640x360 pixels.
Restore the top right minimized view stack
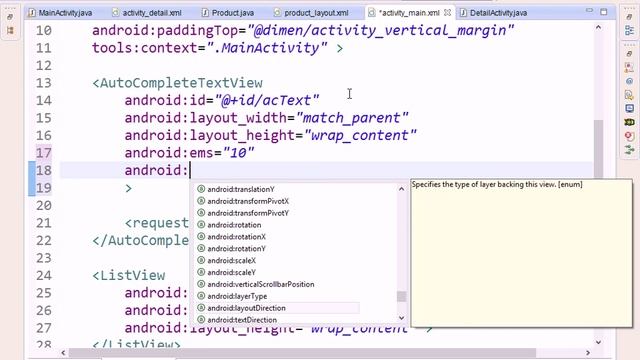[629, 17]
